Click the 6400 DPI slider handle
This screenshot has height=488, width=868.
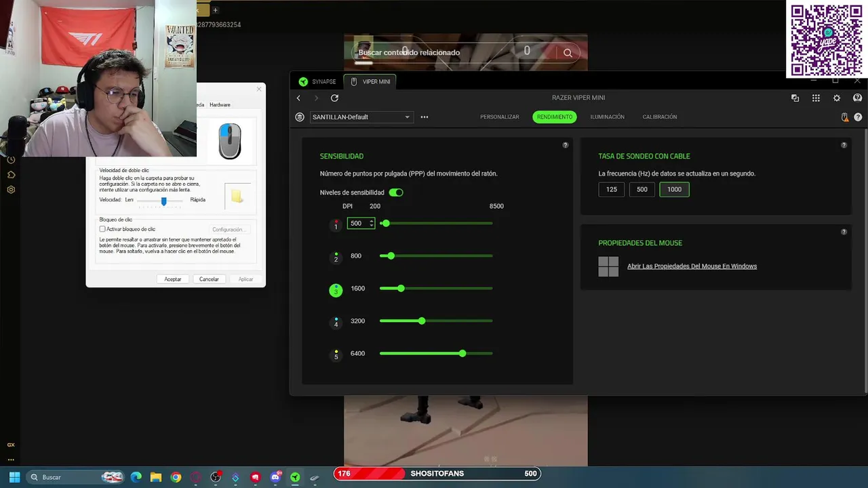pyautogui.click(x=462, y=354)
